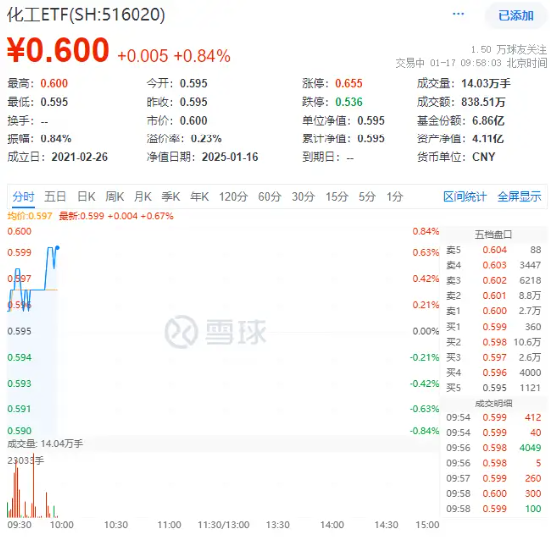This screenshot has width=550, height=540.
Task: Open the 季K chart tab
Action: [171, 196]
